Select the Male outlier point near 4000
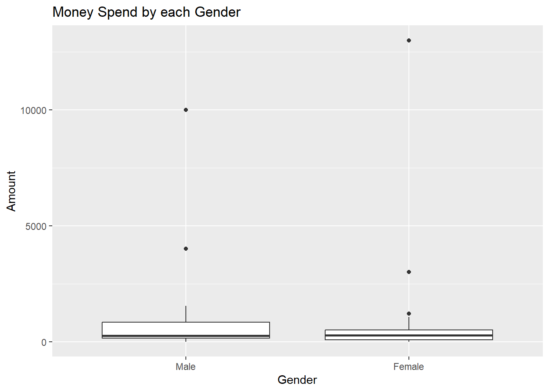 [x=186, y=249]
